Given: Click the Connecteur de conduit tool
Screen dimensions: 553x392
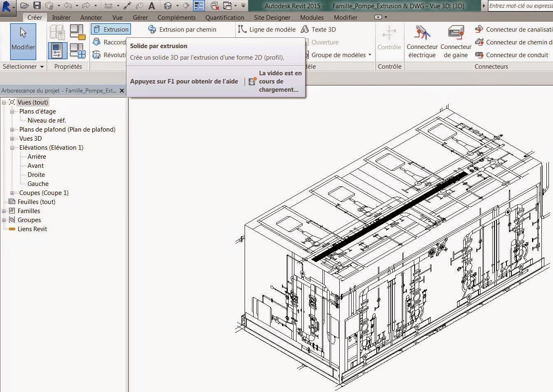Looking at the screenshot, I should 512,55.
